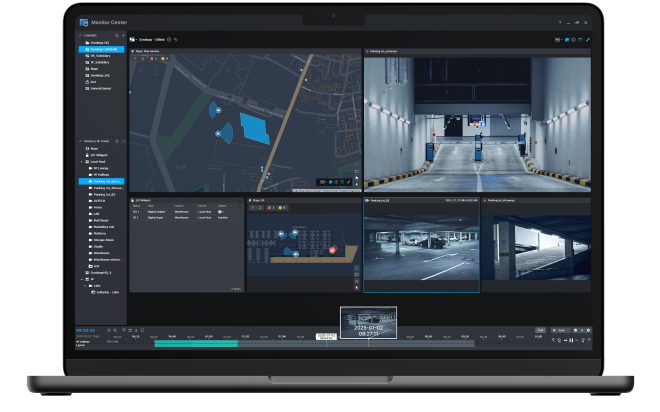Click the Parking lot_entrance camera feed
Image resolution: width=660 pixels, height=412 pixels.
click(477, 125)
